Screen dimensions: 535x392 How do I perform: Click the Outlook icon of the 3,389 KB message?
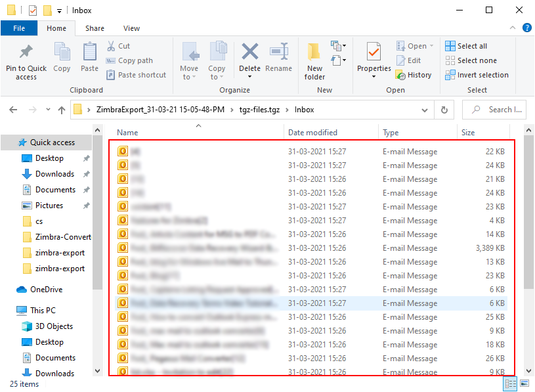click(123, 248)
